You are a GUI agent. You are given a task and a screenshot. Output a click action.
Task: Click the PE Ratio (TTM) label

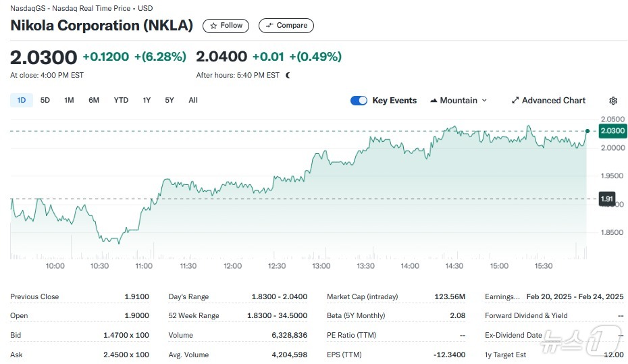[x=351, y=335]
